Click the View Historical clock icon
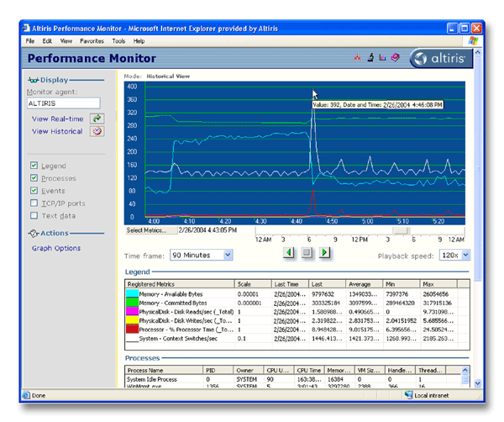504x422 pixels. coord(97,131)
